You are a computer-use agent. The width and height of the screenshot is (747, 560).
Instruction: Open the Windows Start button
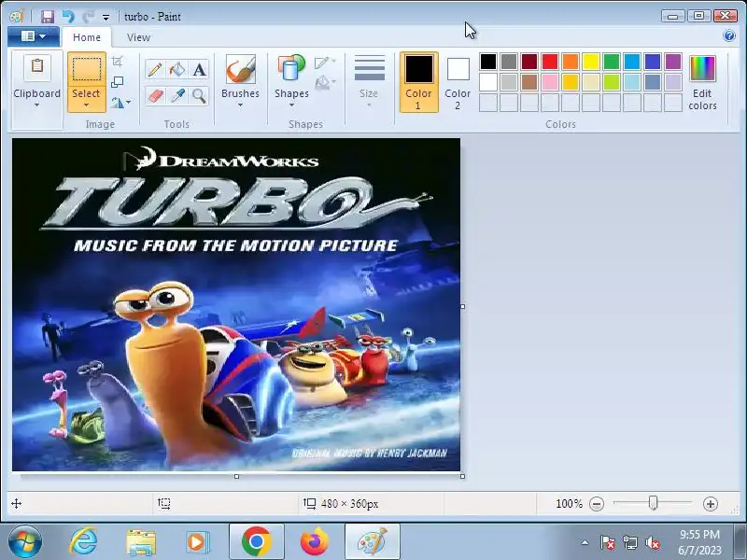click(25, 542)
